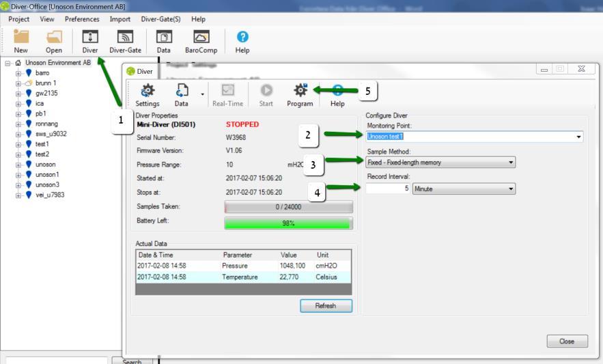
Task: Expand the ica tree node
Action: pos(18,104)
